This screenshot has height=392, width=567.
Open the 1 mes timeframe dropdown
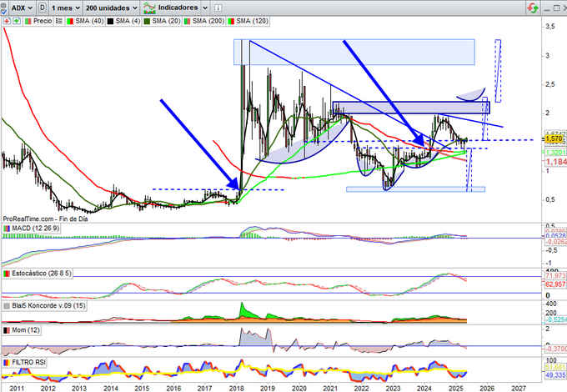point(65,8)
